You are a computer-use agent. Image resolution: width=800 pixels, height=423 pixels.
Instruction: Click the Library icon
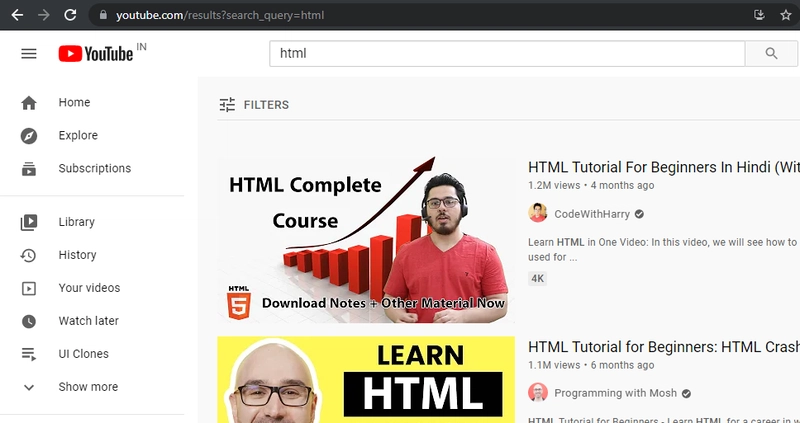[29, 222]
